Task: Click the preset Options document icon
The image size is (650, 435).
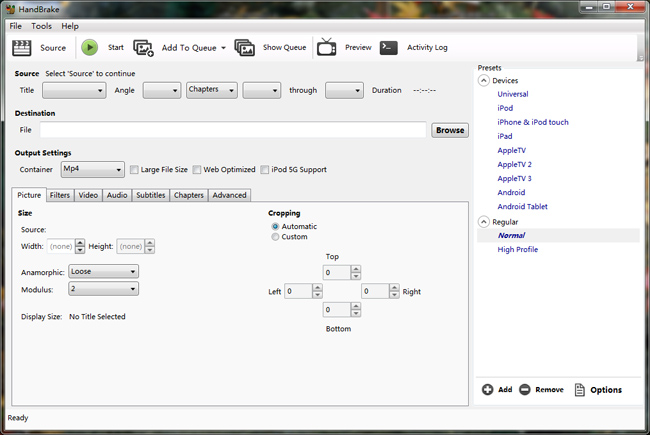Action: tap(580, 390)
